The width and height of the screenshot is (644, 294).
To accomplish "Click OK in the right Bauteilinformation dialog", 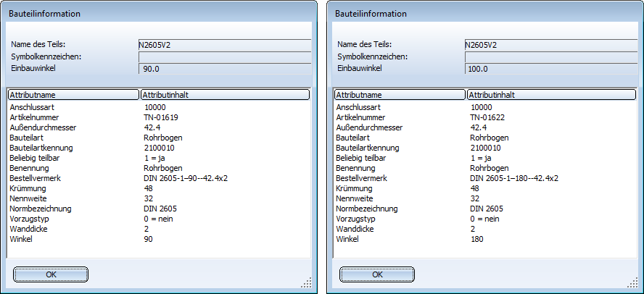I will pyautogui.click(x=377, y=274).
